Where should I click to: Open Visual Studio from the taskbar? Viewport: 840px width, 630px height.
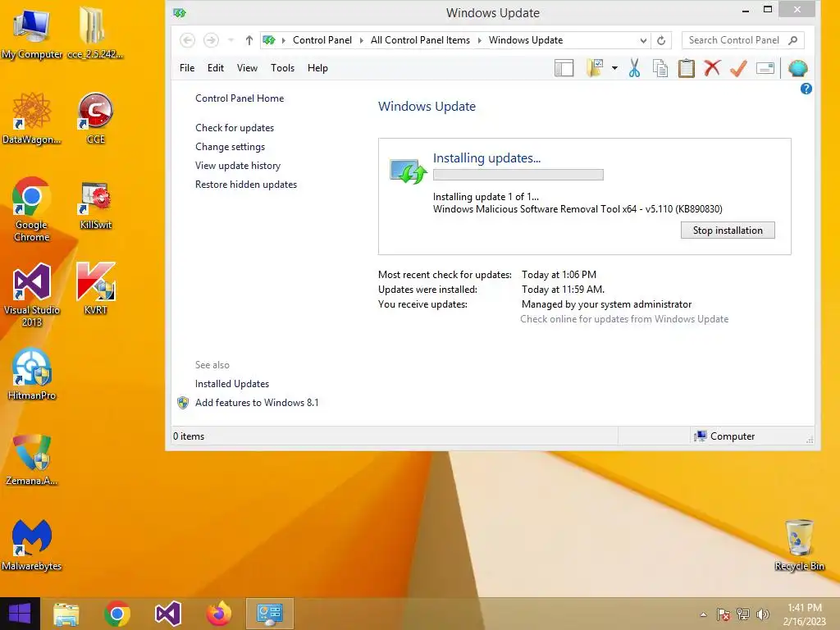[x=167, y=614]
